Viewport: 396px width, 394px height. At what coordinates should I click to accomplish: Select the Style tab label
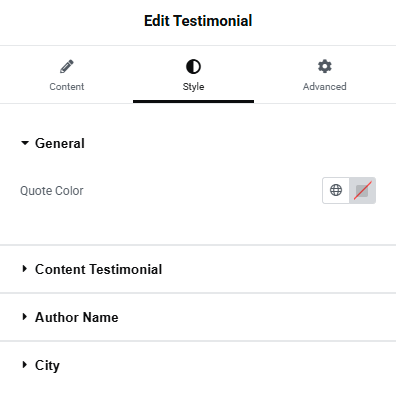(193, 87)
